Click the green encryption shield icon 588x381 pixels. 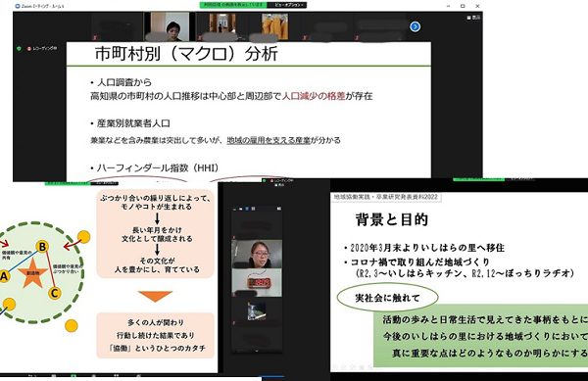(20, 49)
